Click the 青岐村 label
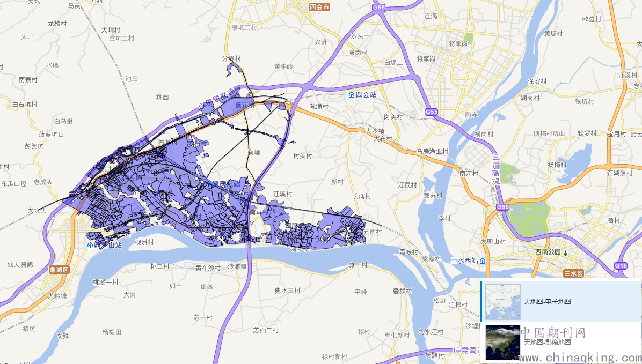Image resolution: width=642 pixels, height=364 pixels. (408, 251)
